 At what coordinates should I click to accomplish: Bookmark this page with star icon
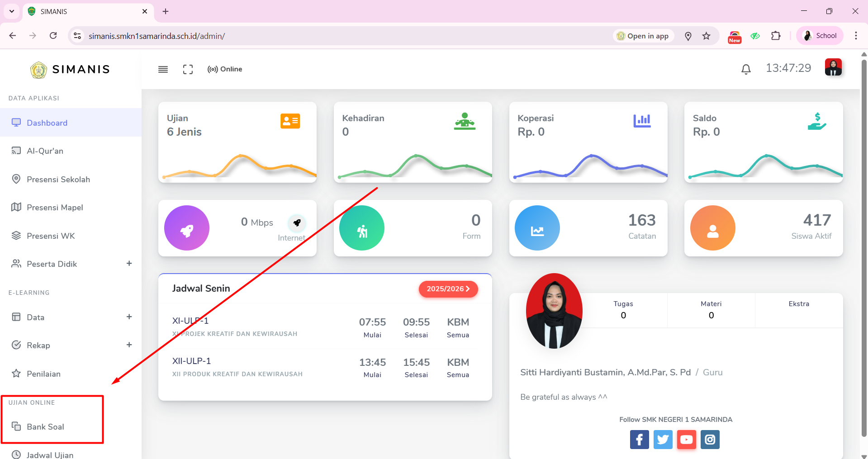(x=706, y=36)
